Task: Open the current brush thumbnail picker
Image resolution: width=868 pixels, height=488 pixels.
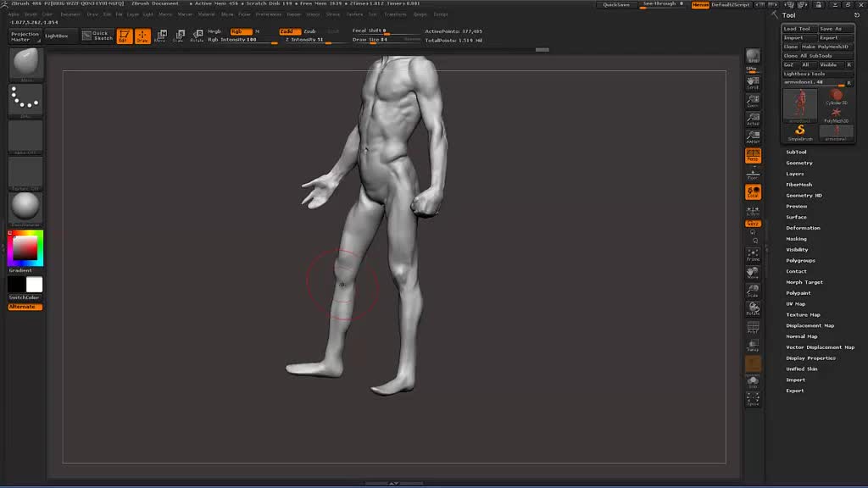Action: click(x=25, y=64)
